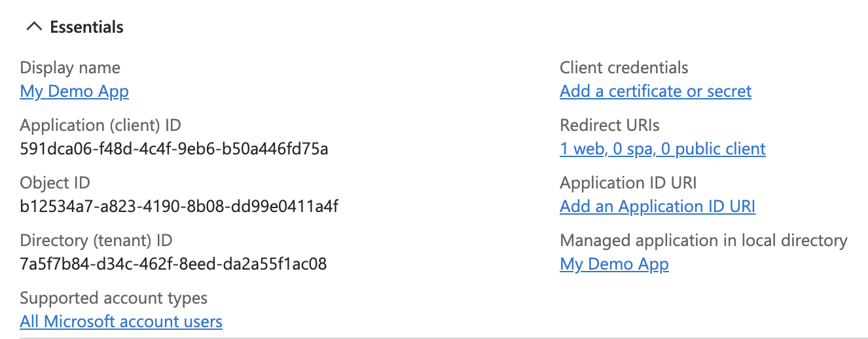
Task: Click All Microsoft account users link
Action: pos(121,322)
